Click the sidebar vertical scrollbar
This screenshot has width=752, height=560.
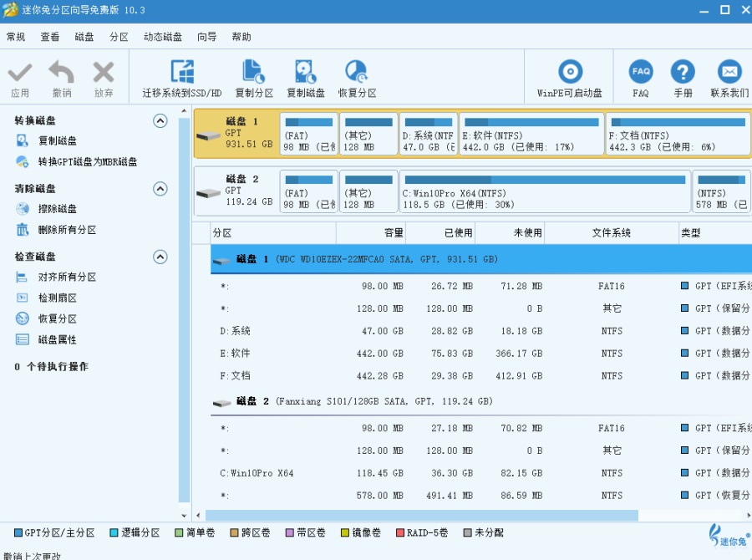pos(184,310)
